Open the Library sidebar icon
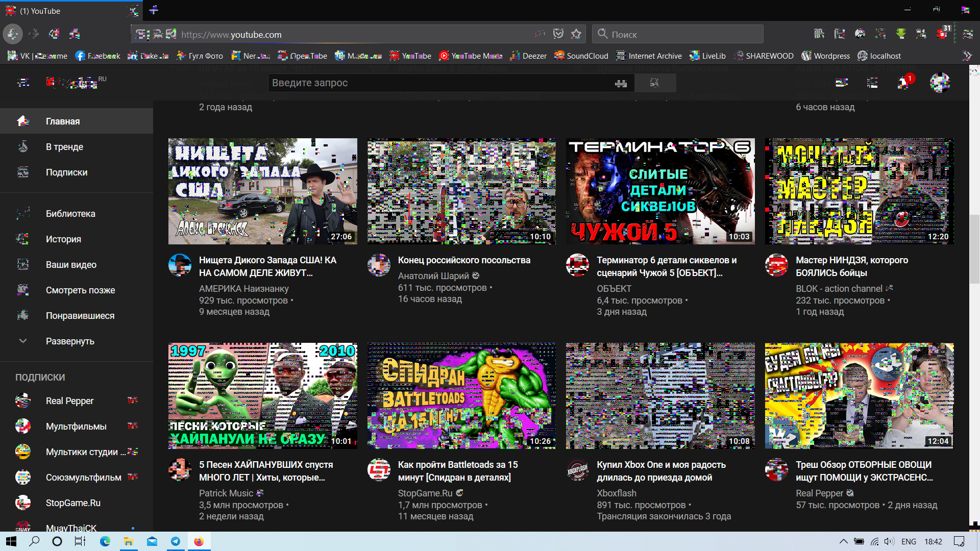Viewport: 980px width, 551px height. point(22,213)
